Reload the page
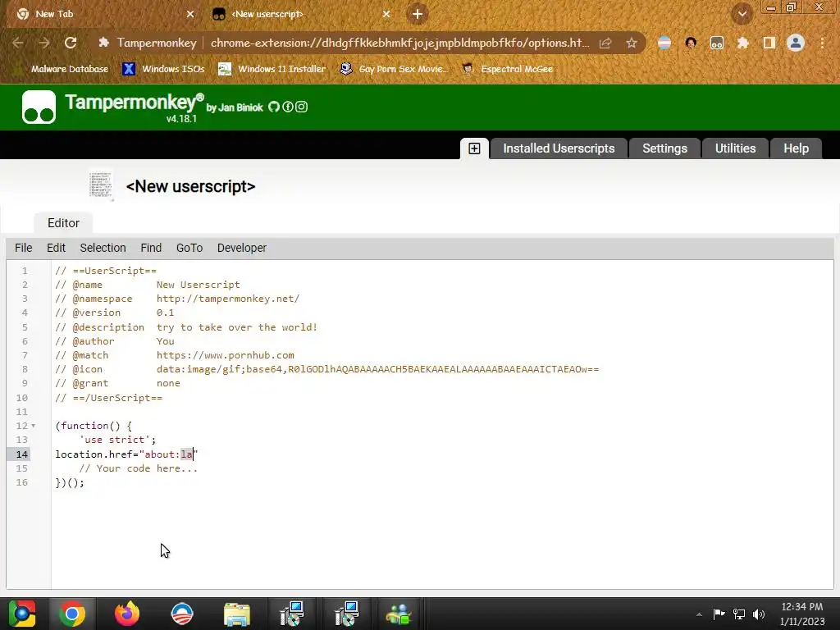The width and height of the screenshot is (840, 630). [x=71, y=43]
